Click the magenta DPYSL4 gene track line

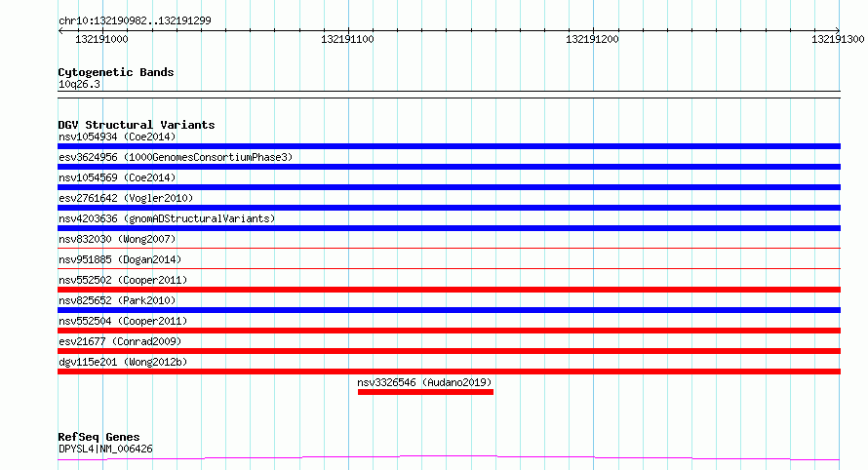point(449,458)
